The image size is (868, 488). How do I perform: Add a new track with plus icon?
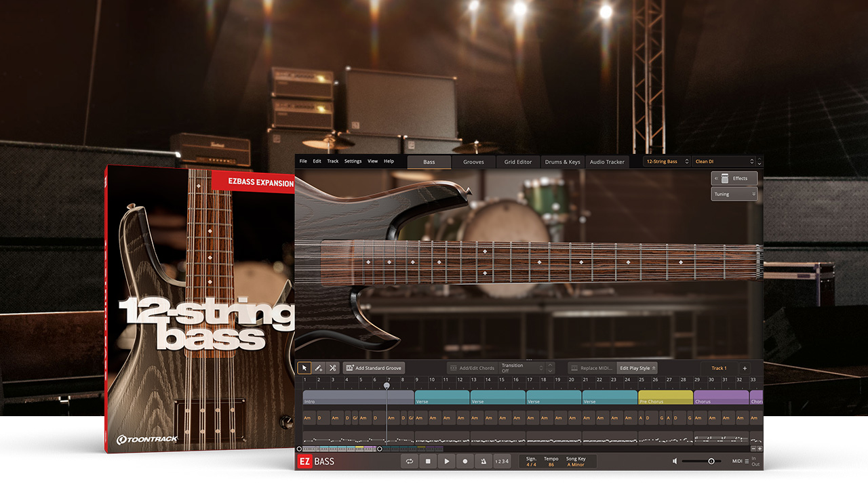point(745,368)
